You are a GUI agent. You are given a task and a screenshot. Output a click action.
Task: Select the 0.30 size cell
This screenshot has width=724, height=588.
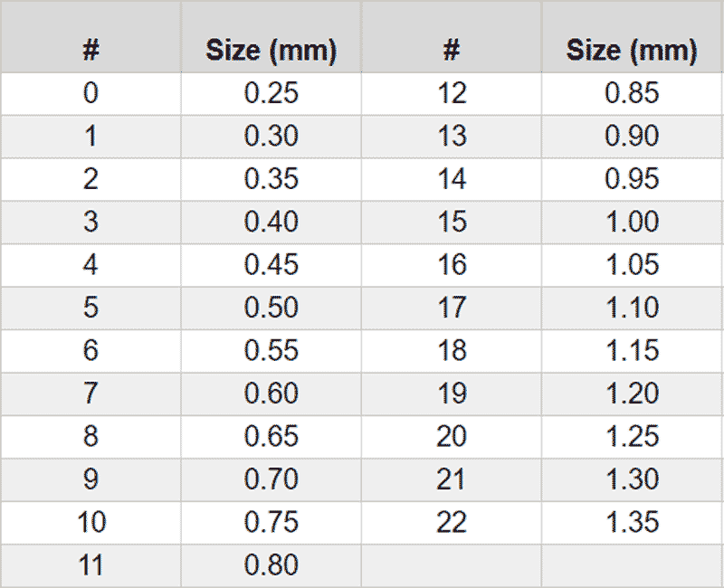pos(271,137)
